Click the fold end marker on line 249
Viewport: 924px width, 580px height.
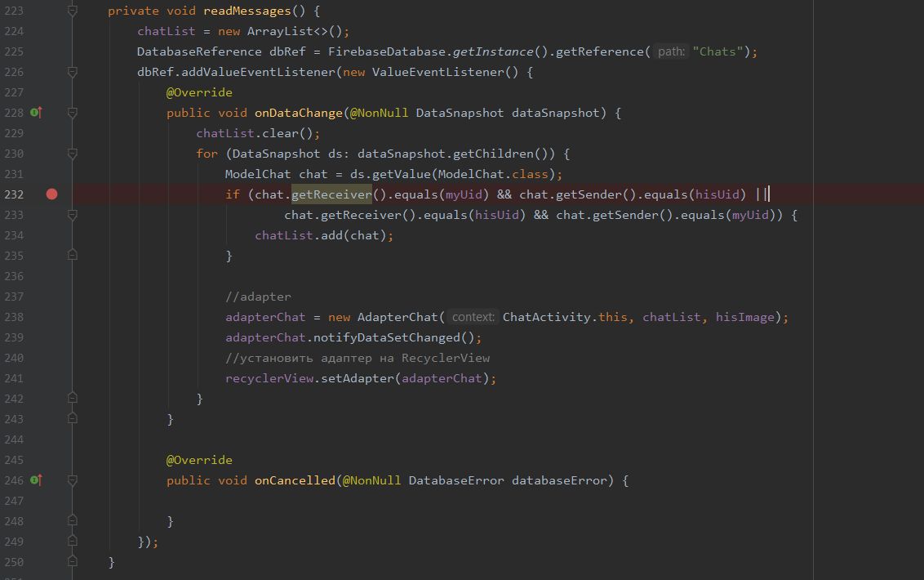73,541
